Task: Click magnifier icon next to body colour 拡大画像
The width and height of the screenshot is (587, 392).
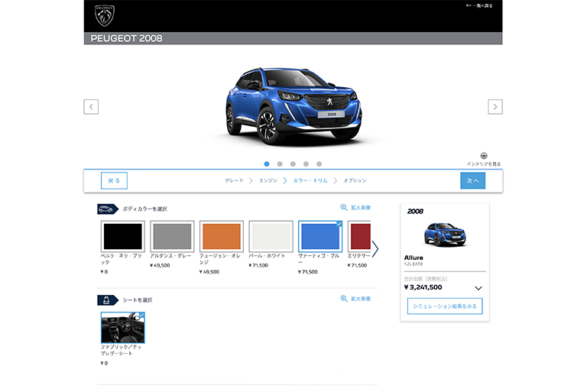Action: [344, 207]
